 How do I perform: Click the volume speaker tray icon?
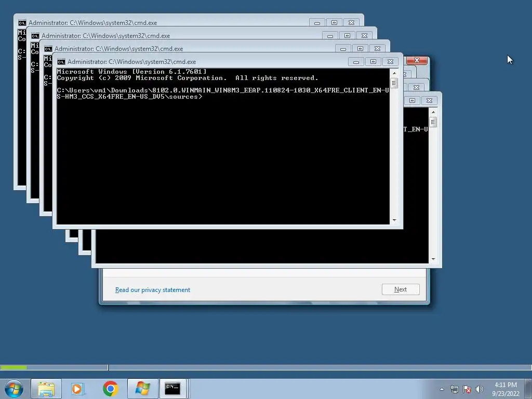click(x=479, y=389)
